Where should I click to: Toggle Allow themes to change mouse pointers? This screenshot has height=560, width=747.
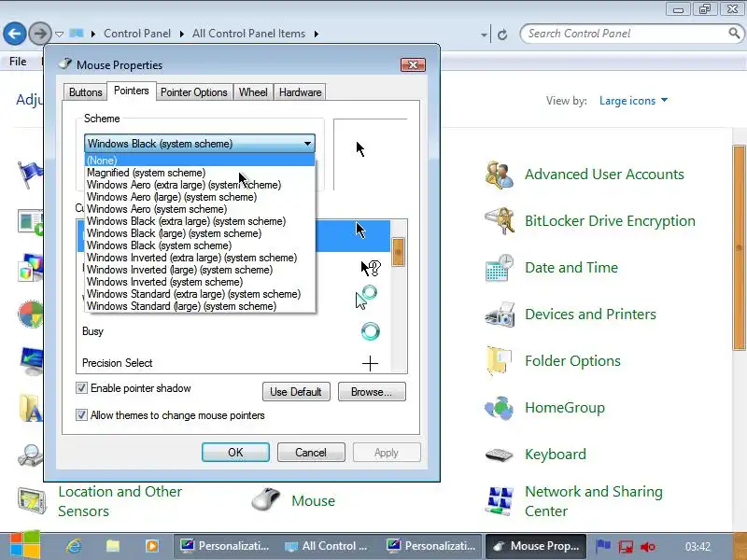[82, 414]
